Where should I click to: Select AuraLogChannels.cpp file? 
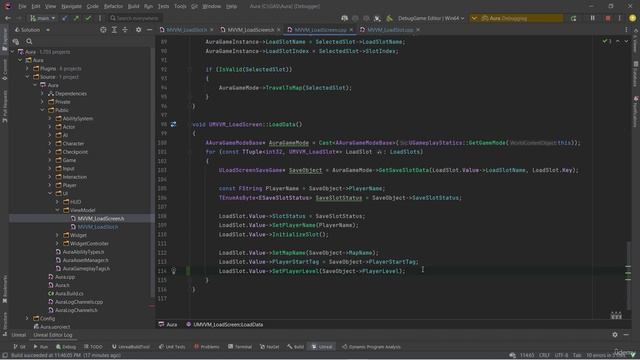[x=79, y=302]
